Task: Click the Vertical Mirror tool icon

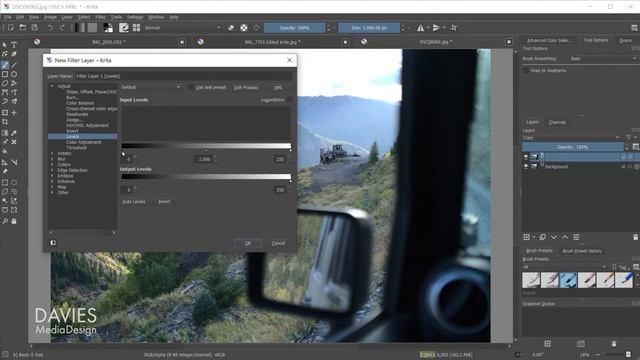Action: tap(436, 28)
